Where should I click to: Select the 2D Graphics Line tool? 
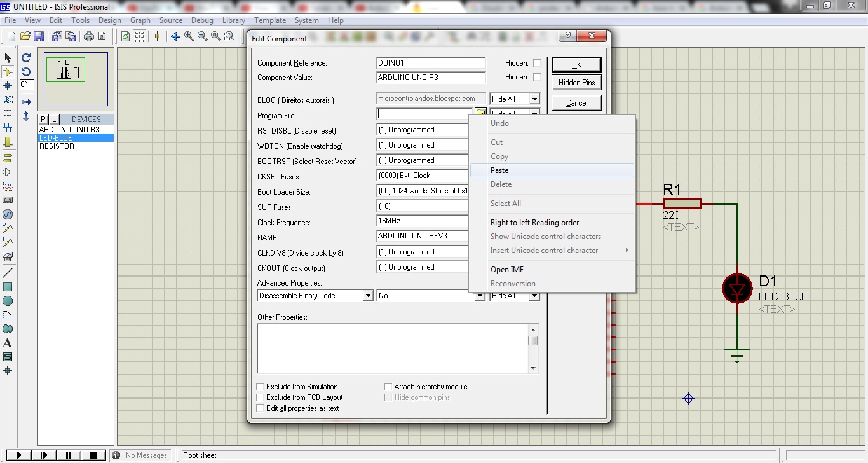8,273
